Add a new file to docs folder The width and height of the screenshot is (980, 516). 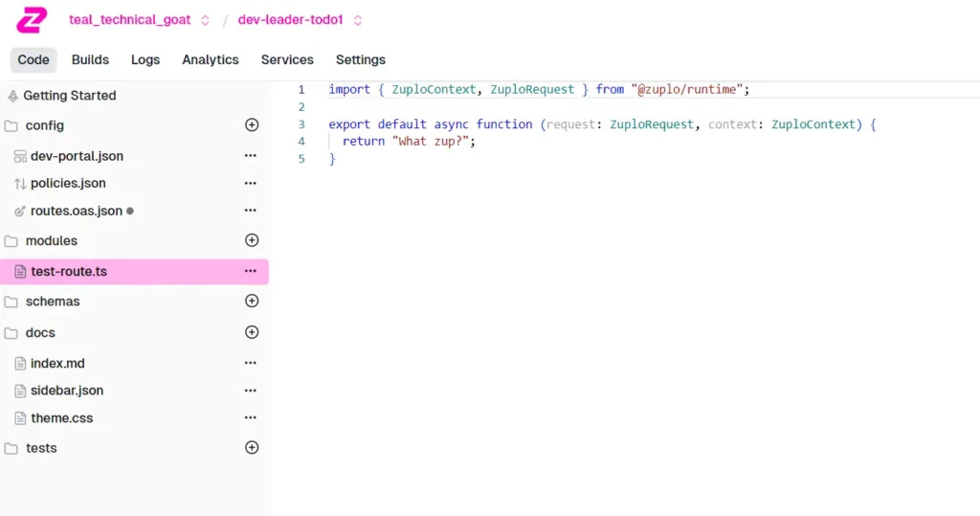tap(252, 332)
